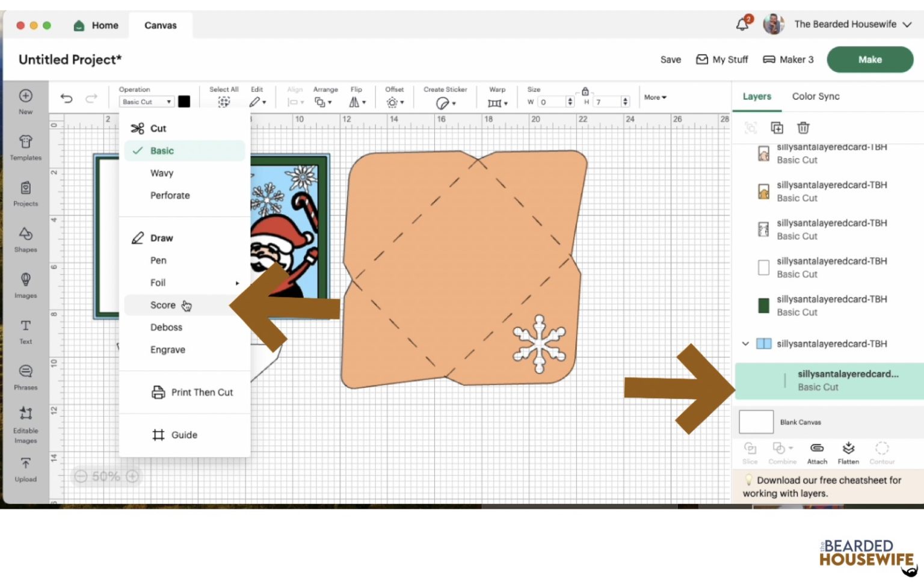This screenshot has width=924, height=587.
Task: Click the Flatten icon
Action: click(x=848, y=449)
